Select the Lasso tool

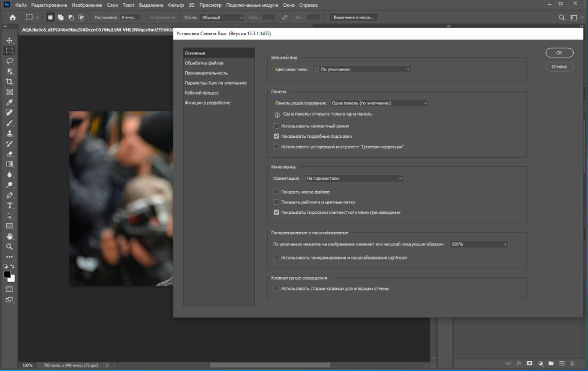click(10, 61)
